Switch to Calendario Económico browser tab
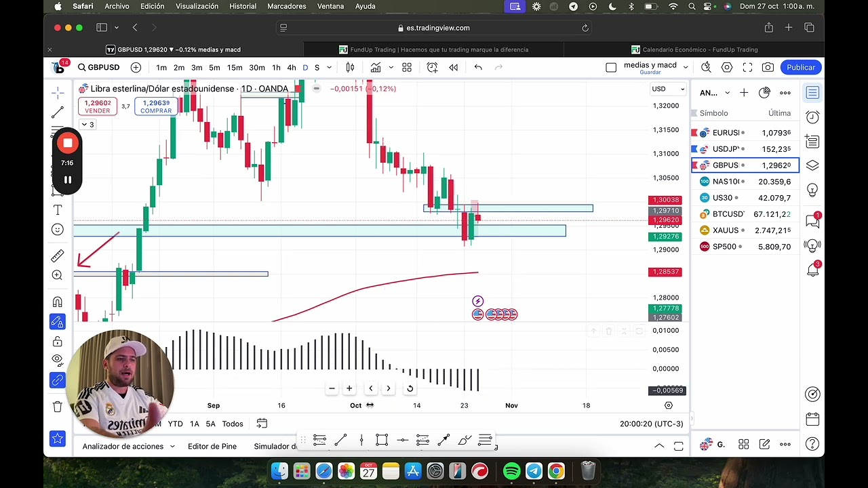The image size is (868, 488). click(x=694, y=49)
